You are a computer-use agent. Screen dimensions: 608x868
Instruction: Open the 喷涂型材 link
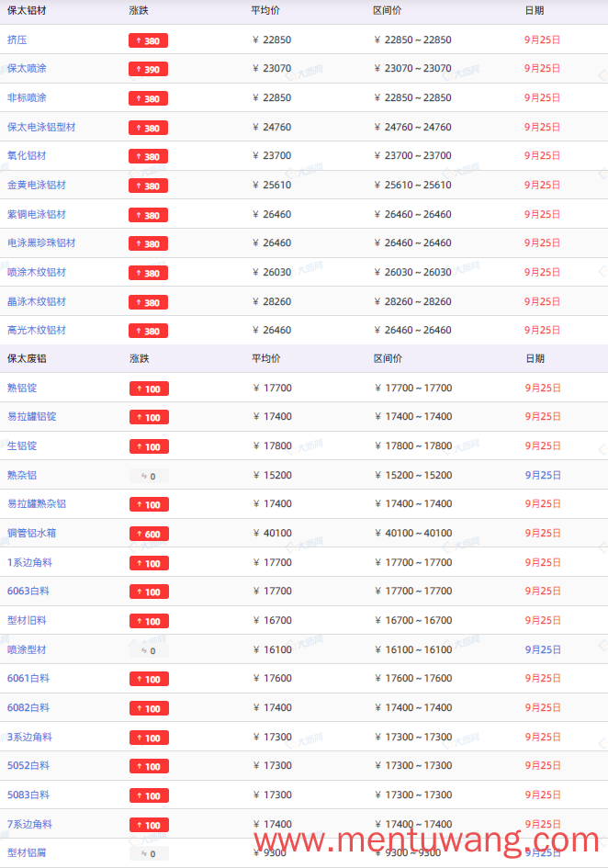pyautogui.click(x=27, y=650)
